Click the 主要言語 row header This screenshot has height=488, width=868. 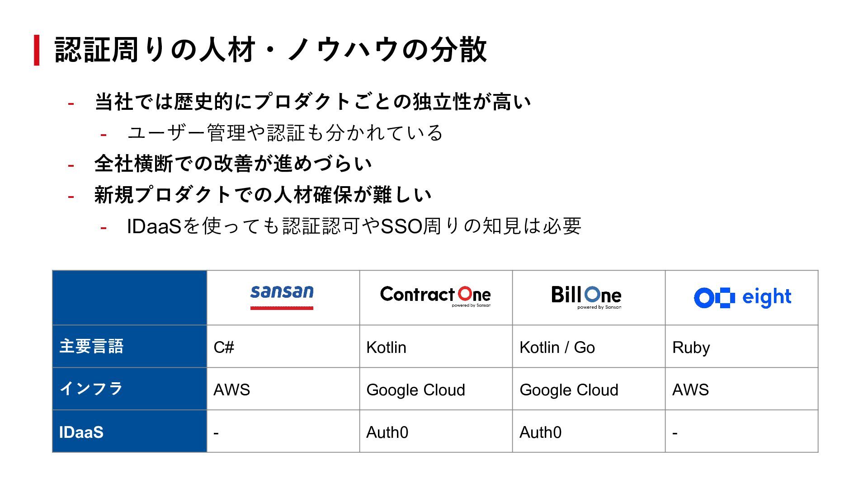click(91, 347)
